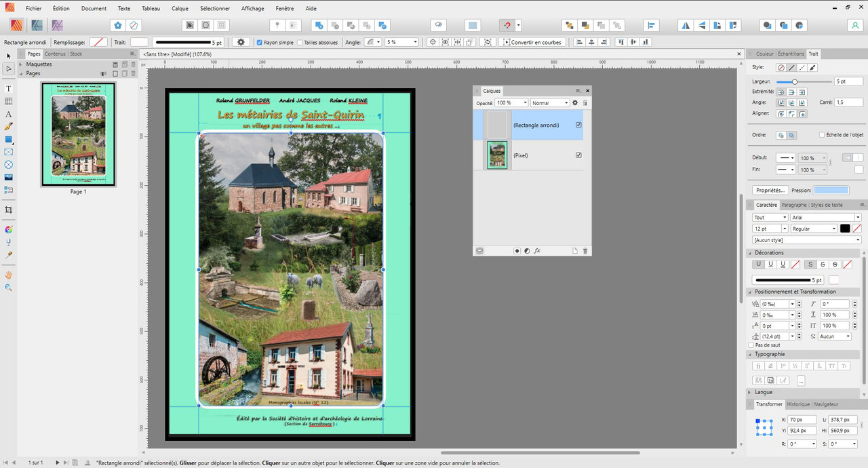This screenshot has width=868, height=468.
Task: Open the Calque menu
Action: (x=180, y=9)
